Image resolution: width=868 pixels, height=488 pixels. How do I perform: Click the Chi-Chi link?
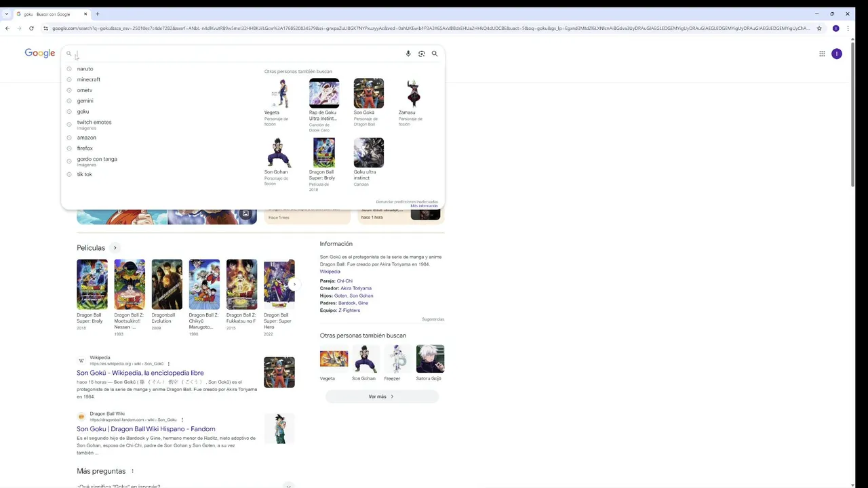tap(344, 281)
